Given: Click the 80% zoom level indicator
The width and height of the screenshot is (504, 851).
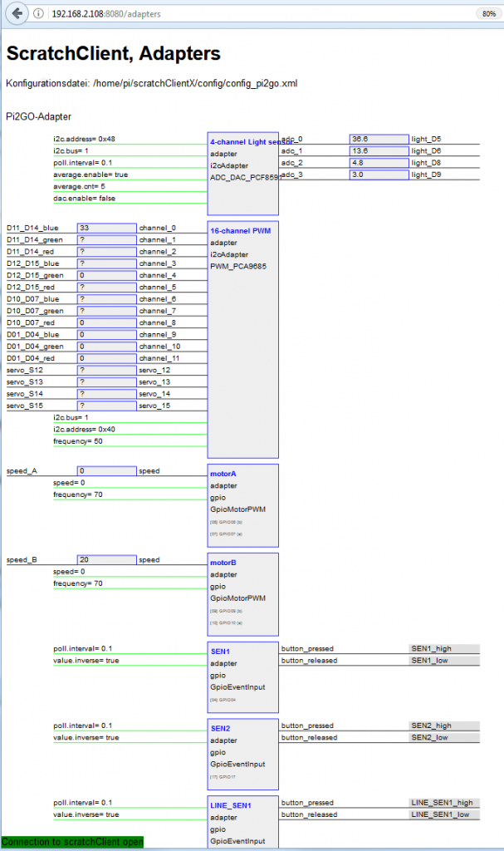Looking at the screenshot, I should [x=487, y=14].
